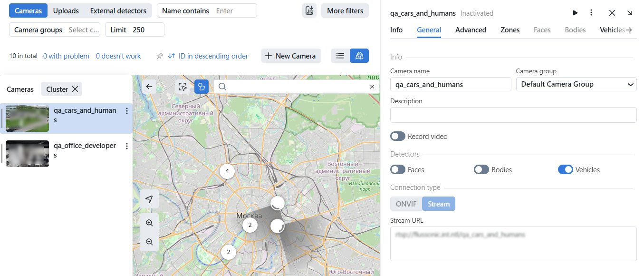Open kebab menu for qa_office_developers camera
644x276 pixels.
[126, 146]
